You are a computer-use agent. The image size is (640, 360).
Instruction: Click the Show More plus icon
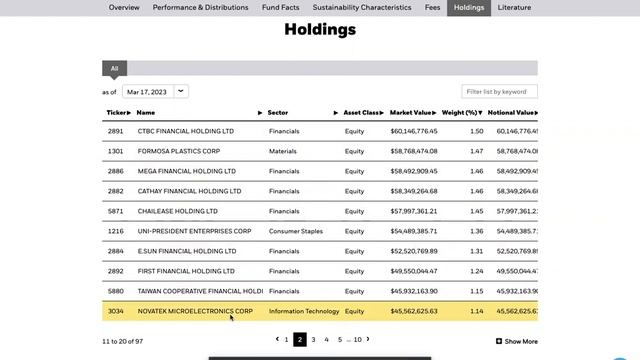499,341
